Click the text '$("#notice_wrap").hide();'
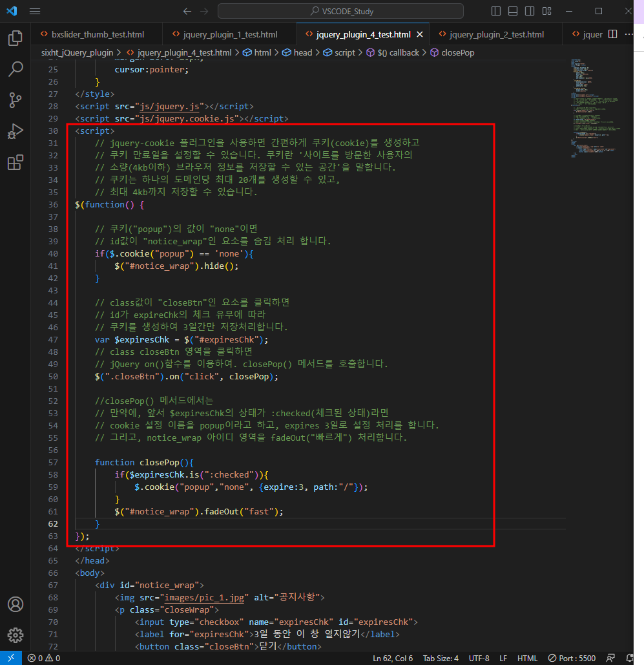644x665 pixels. 176,266
